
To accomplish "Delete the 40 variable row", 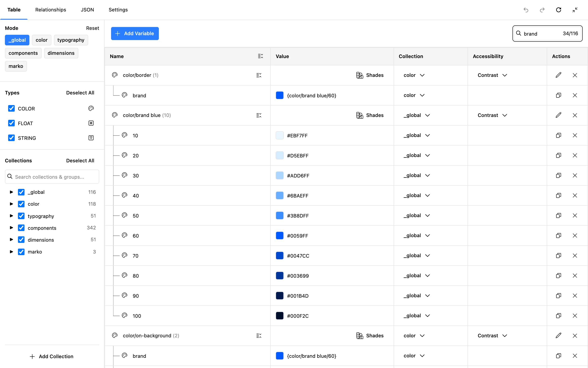I will pos(575,195).
